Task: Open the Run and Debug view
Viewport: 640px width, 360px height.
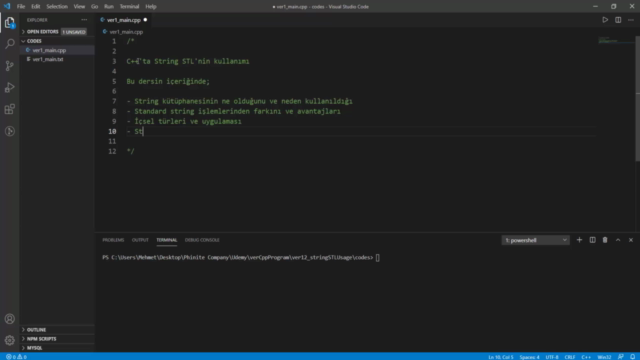Action: point(9,87)
